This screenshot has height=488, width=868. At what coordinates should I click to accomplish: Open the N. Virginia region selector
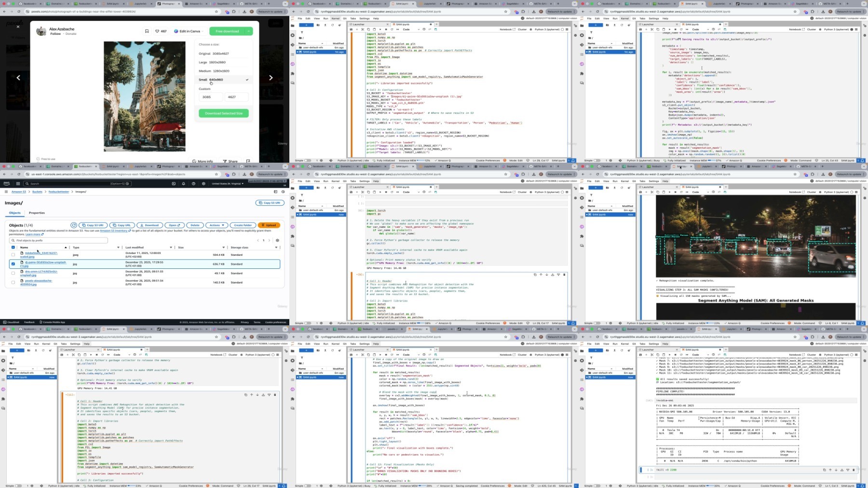[228, 183]
